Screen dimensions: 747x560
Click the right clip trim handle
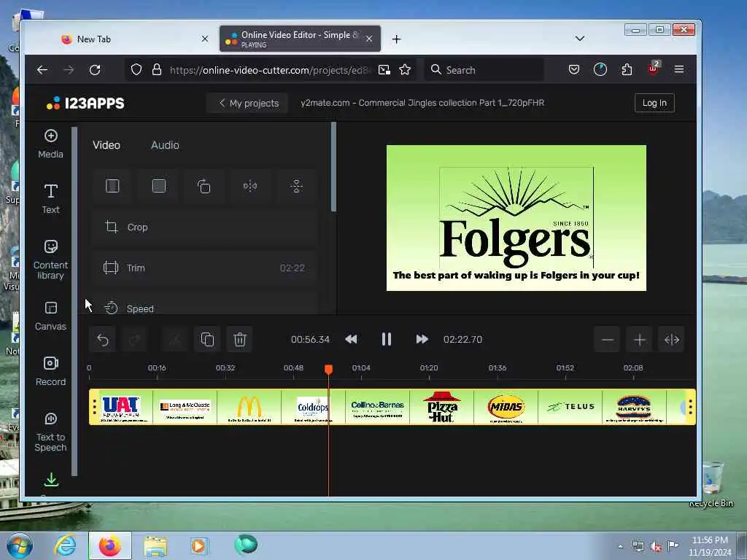click(x=690, y=407)
